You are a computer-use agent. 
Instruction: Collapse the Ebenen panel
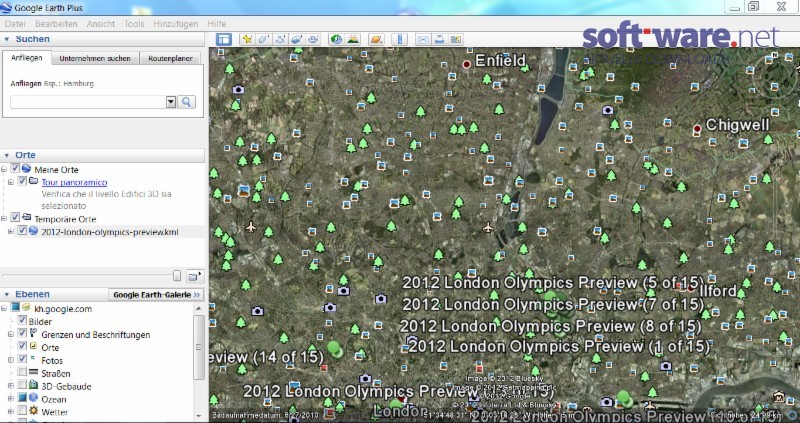[x=7, y=294]
